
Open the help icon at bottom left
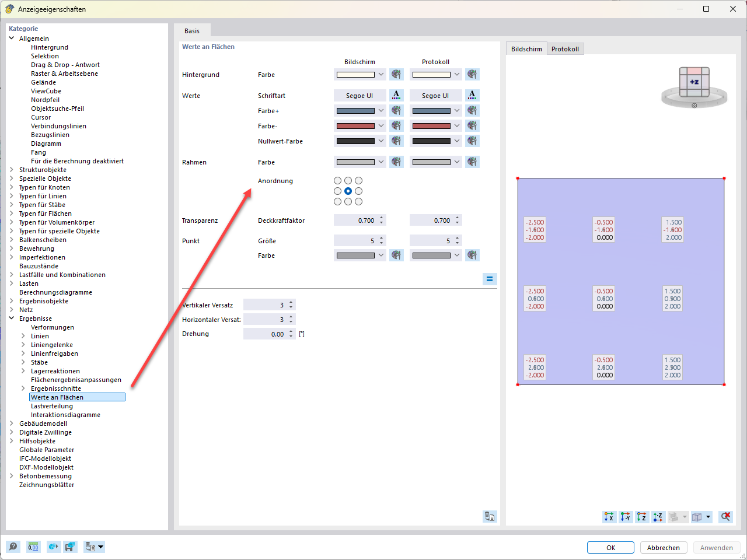(x=13, y=547)
